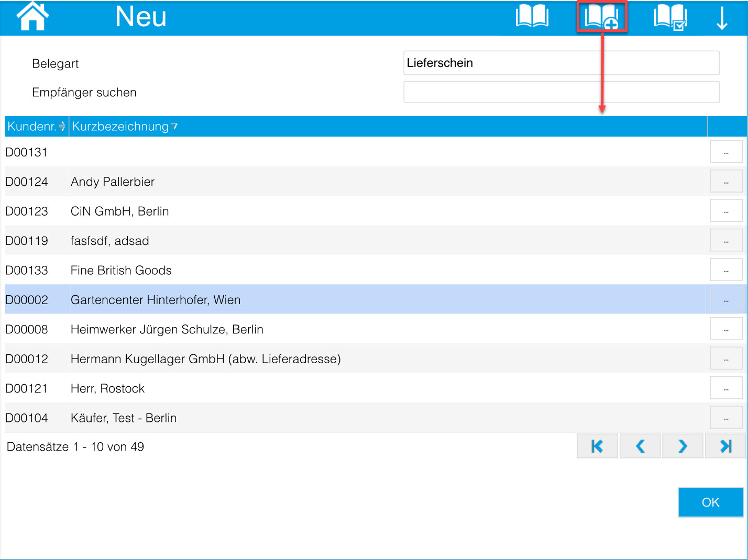The width and height of the screenshot is (748, 560).
Task: Select Gartencenter Hinterhofer, Wien entry
Action: tap(156, 300)
